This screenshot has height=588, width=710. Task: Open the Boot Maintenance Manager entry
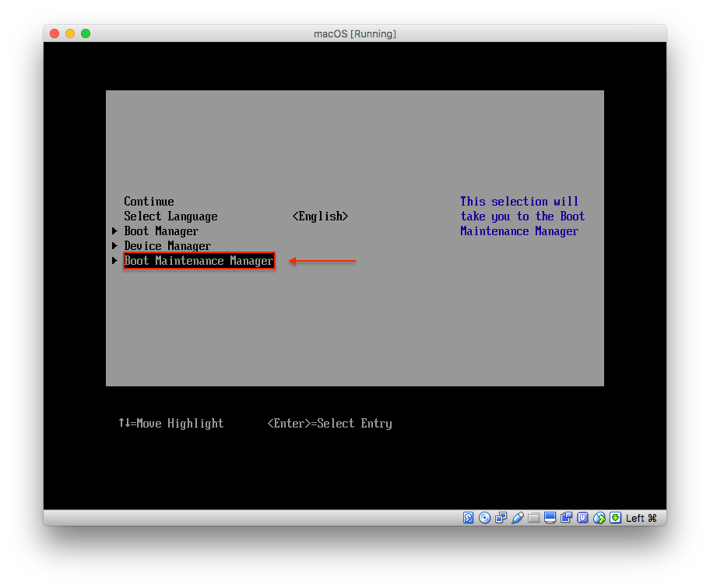coord(199,261)
